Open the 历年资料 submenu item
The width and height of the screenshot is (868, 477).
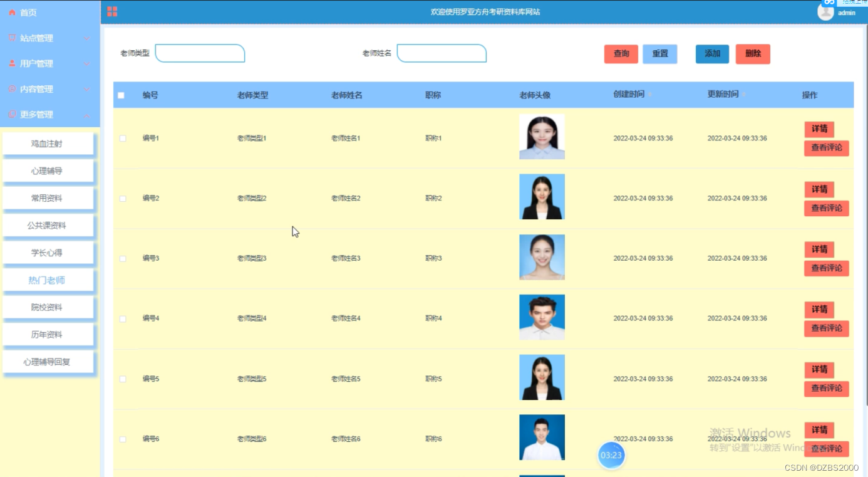tap(48, 335)
